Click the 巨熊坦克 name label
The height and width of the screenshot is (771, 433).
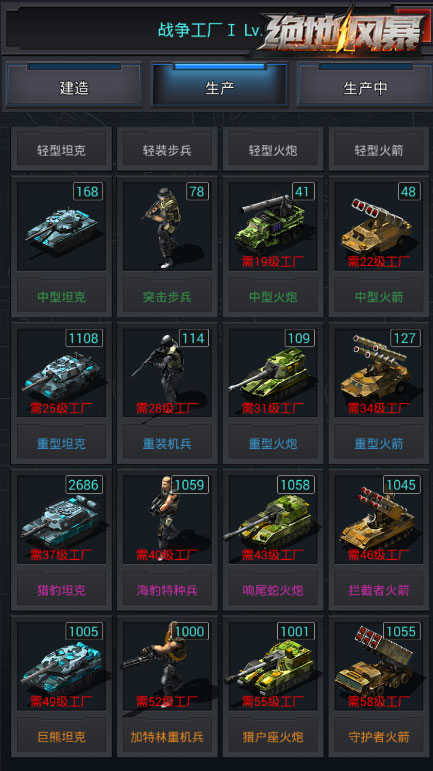click(61, 737)
